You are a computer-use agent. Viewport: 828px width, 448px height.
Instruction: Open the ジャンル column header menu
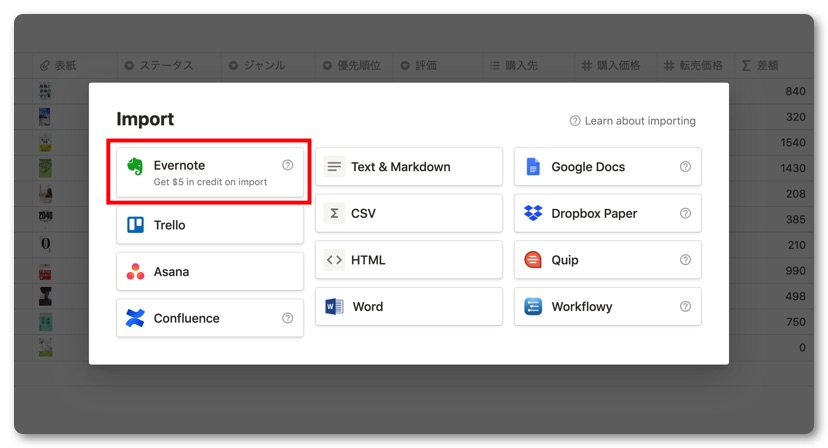(256, 66)
